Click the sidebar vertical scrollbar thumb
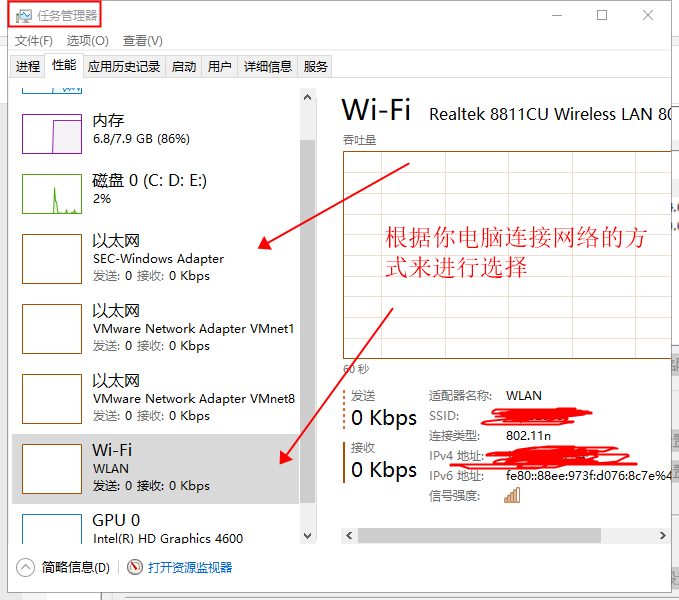This screenshot has width=679, height=600. [x=307, y=321]
